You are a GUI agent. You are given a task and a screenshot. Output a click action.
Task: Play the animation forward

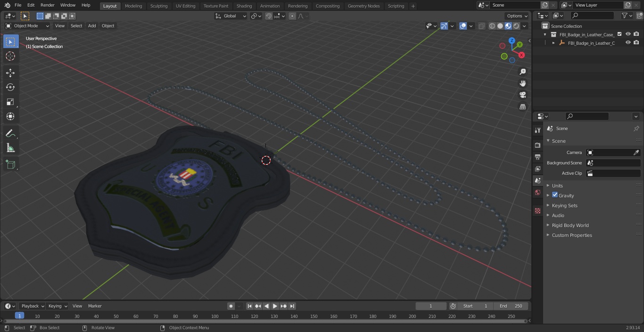pyautogui.click(x=275, y=306)
